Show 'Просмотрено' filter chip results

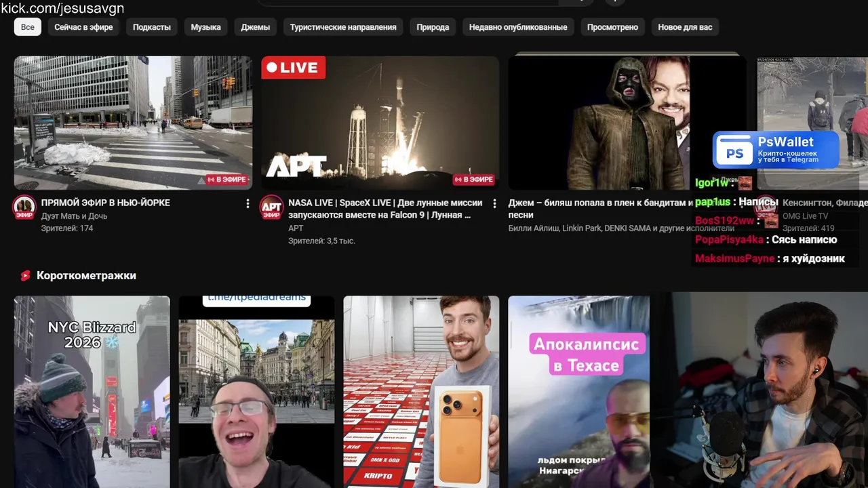coord(612,27)
